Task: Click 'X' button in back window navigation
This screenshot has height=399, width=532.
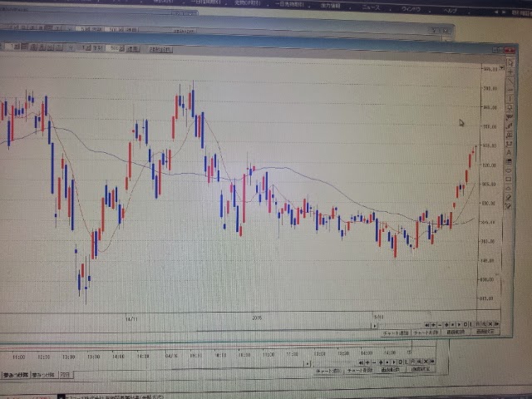Action: point(426,362)
